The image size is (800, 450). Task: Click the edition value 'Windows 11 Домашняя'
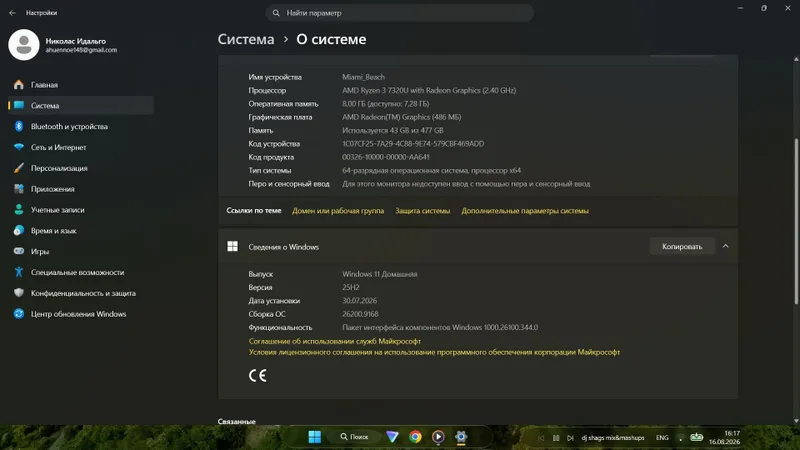coord(380,274)
